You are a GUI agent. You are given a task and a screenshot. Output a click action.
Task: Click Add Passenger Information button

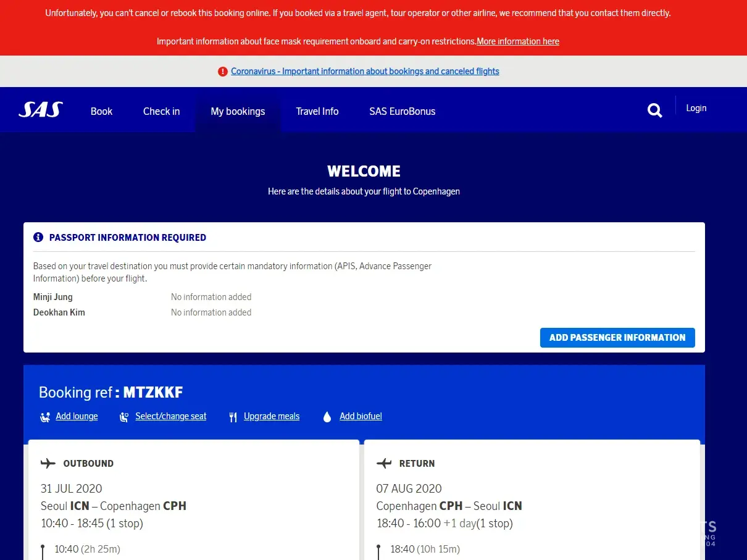coord(617,338)
